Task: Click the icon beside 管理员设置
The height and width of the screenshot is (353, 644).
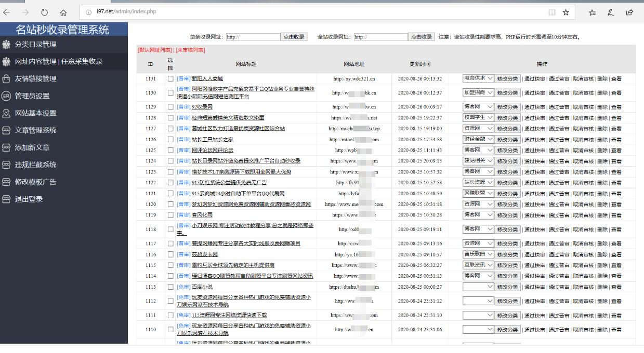Action: pyautogui.click(x=6, y=96)
